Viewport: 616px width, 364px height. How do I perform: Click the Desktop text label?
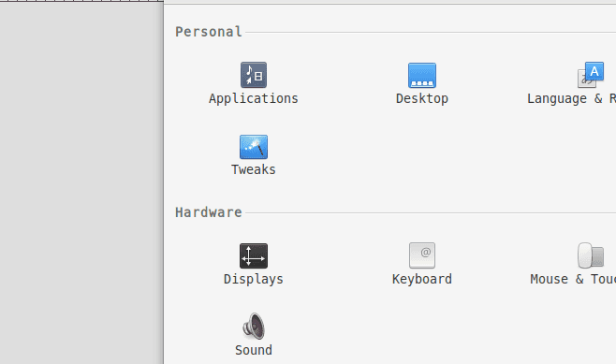422,98
